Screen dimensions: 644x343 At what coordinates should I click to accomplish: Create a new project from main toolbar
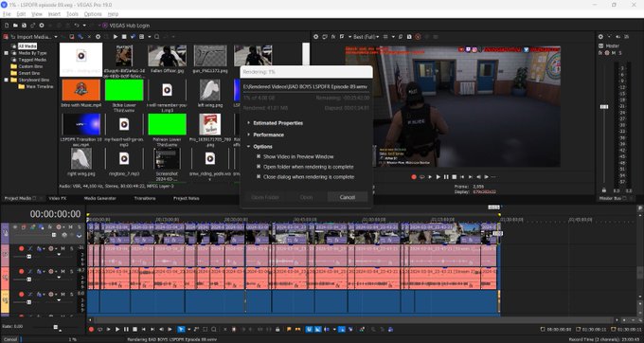[7, 26]
